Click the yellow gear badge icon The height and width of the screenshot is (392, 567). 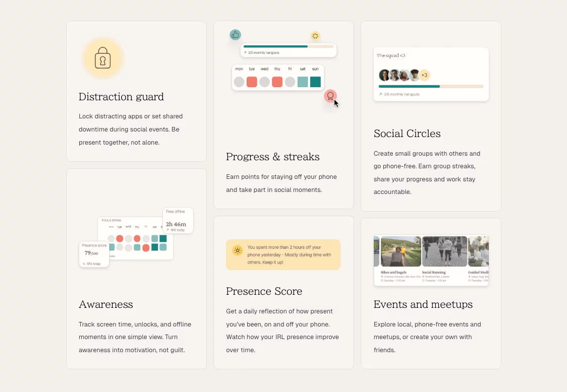[x=315, y=36]
